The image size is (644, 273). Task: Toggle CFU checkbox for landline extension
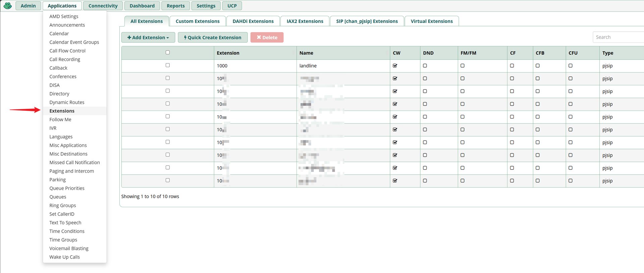[571, 66]
